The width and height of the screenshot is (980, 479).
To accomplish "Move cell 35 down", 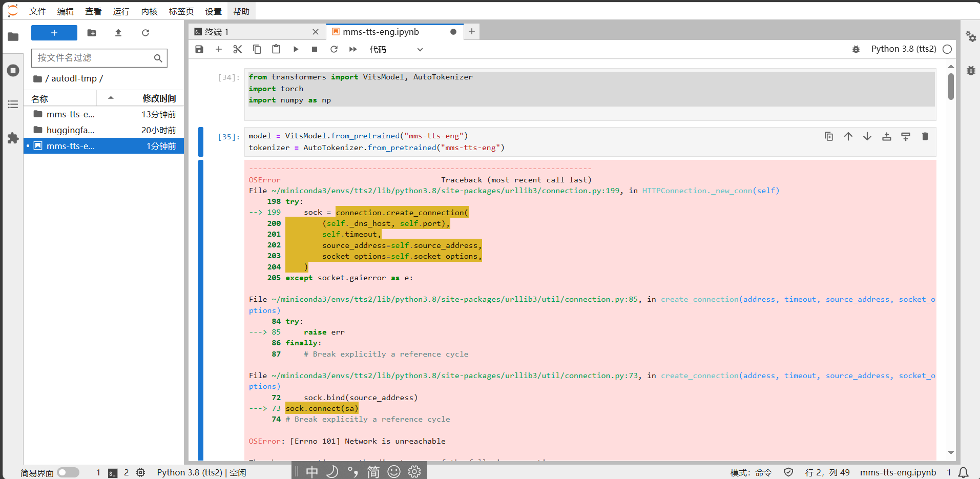I will click(x=867, y=136).
